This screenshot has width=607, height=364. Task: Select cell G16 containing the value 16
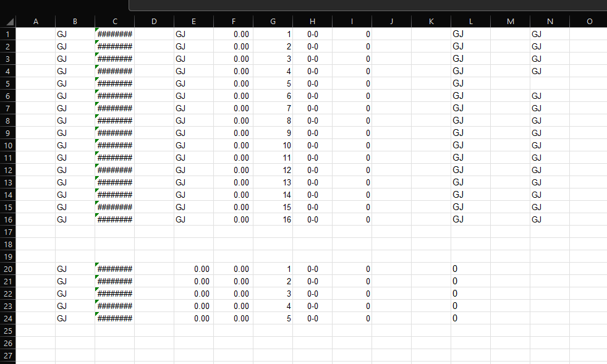pyautogui.click(x=272, y=219)
